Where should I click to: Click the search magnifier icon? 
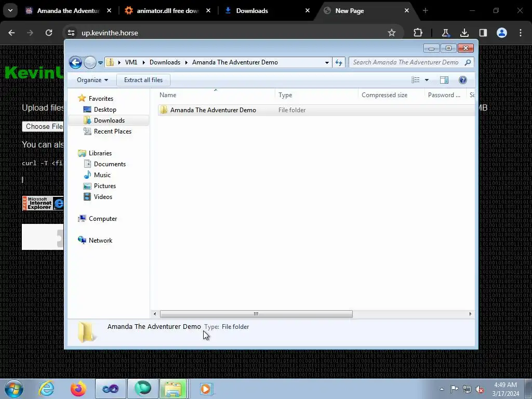click(468, 62)
